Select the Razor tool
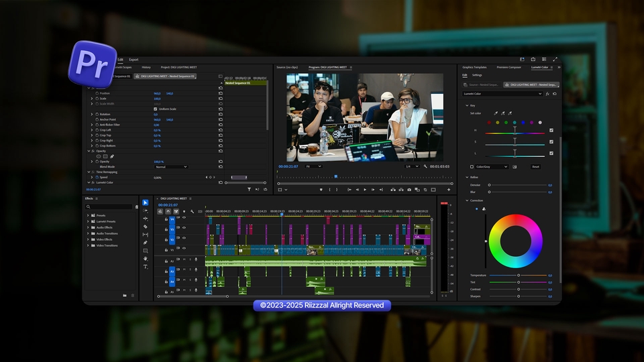The image size is (644, 362). coord(146,227)
